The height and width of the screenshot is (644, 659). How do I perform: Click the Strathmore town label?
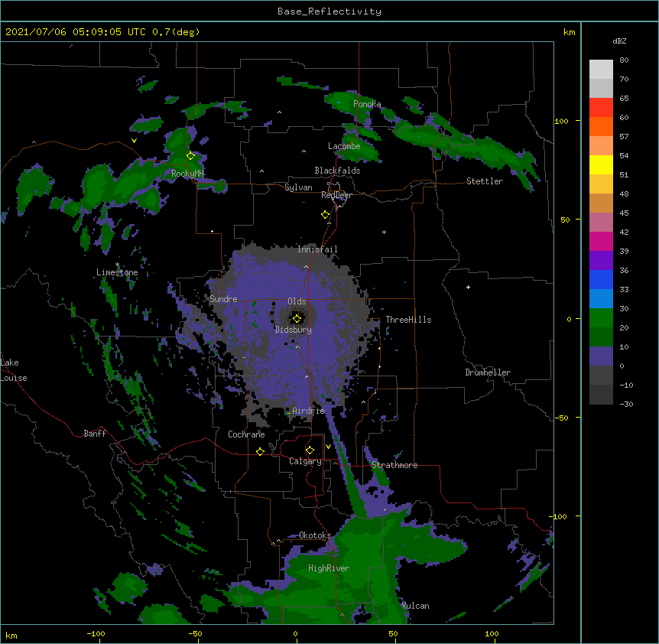coord(394,465)
